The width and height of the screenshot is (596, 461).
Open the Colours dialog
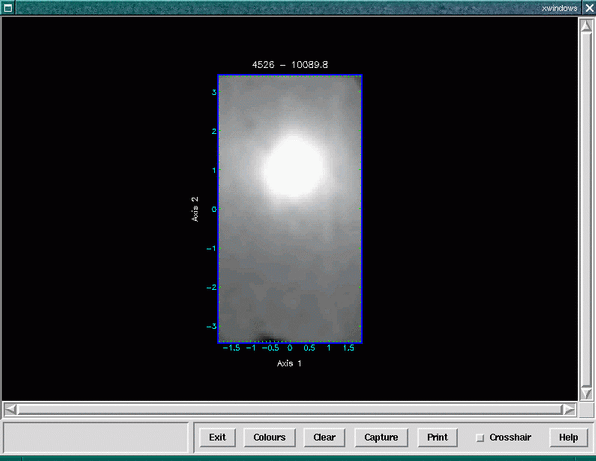[269, 437]
